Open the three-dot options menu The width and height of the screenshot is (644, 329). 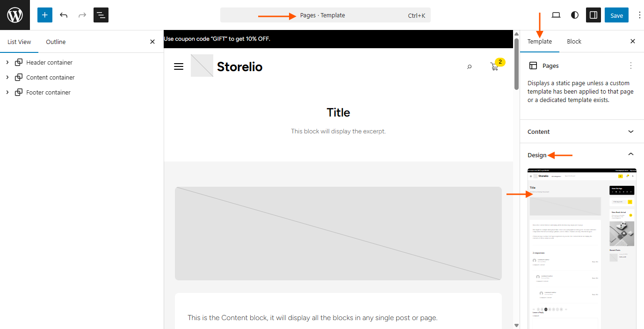640,15
